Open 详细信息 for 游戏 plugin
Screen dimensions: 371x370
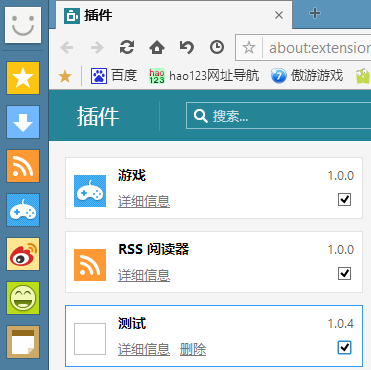point(144,201)
